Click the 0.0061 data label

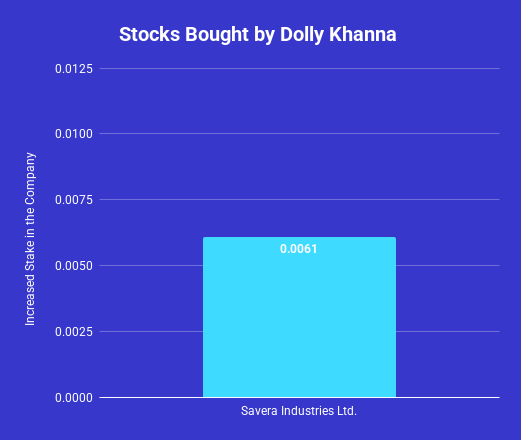click(x=298, y=249)
